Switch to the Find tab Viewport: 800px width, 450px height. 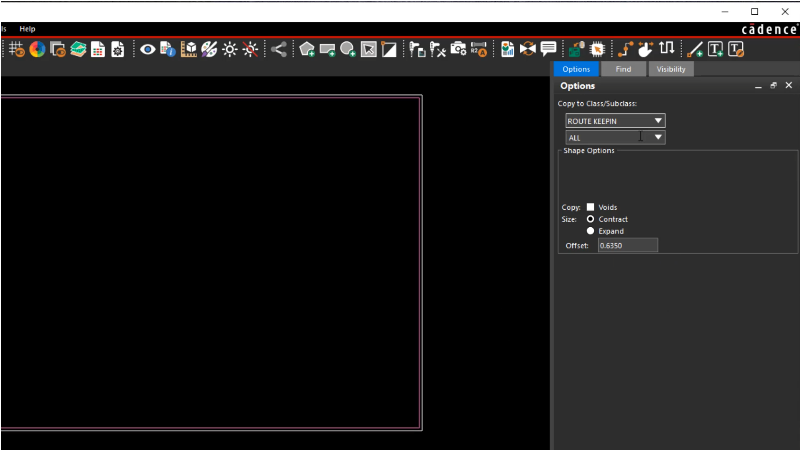[623, 69]
